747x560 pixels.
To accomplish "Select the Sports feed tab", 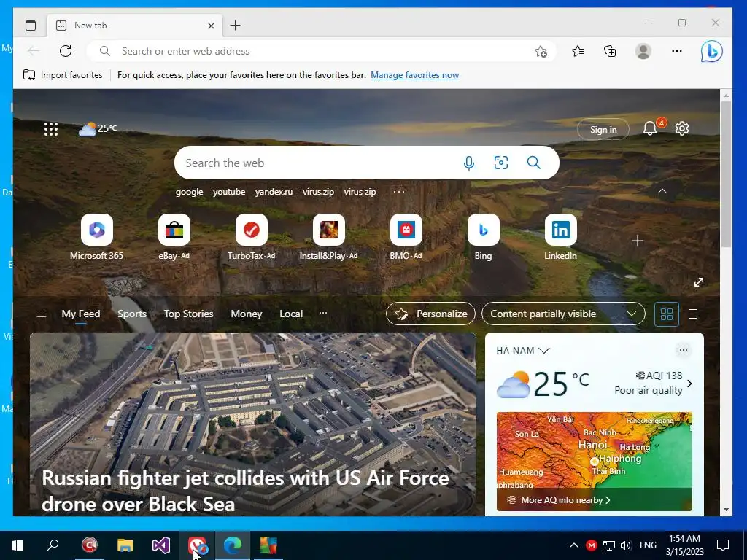I will (132, 314).
